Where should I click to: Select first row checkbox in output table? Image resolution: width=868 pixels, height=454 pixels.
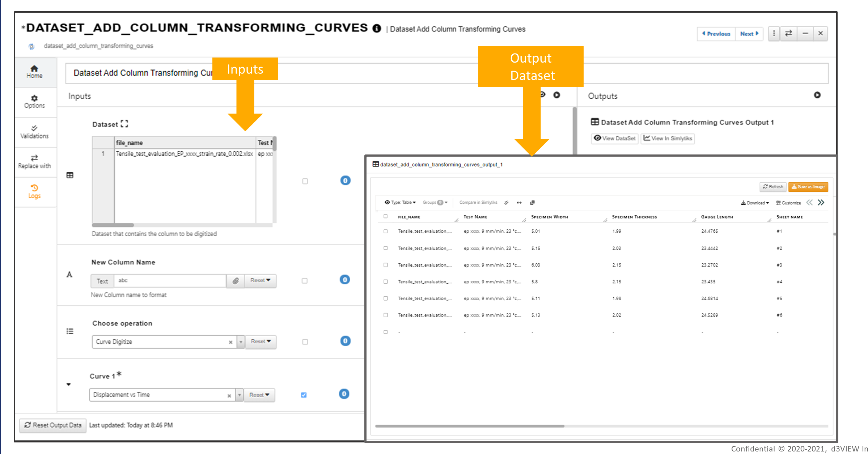tap(386, 231)
